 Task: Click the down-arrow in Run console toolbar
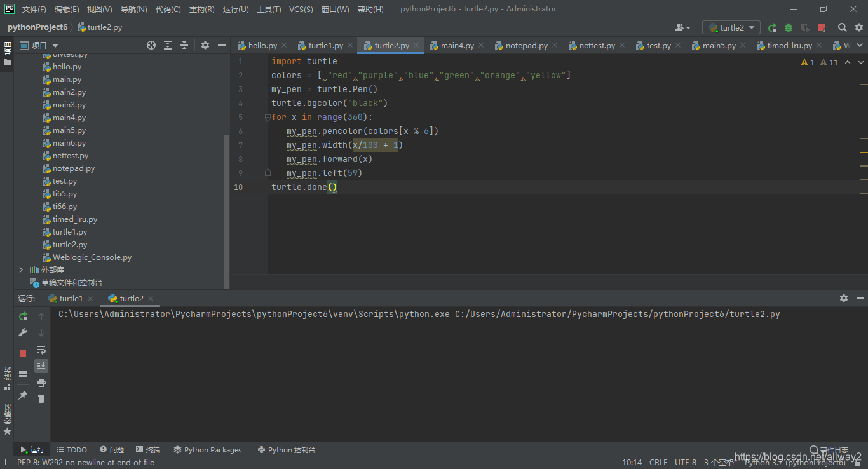click(41, 332)
